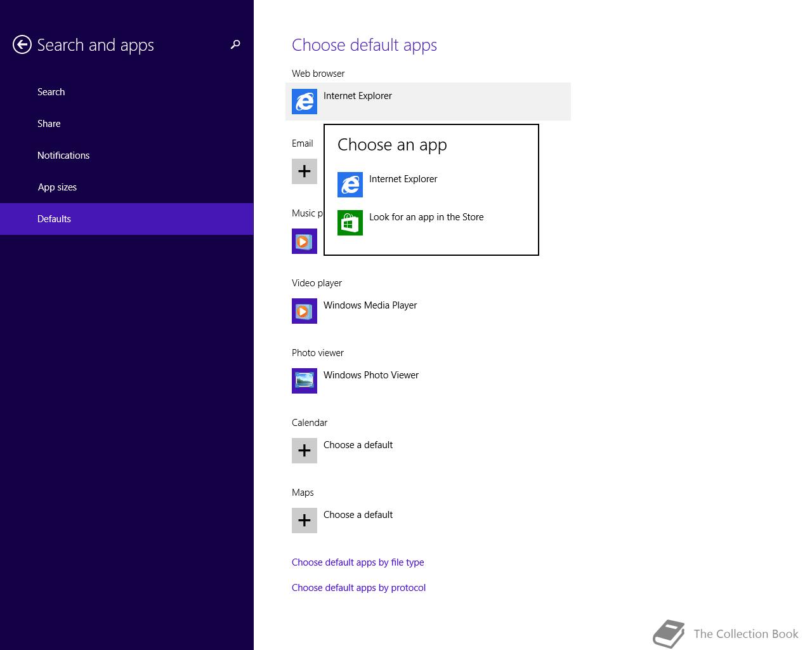Click Windows Photo Viewer label

(371, 375)
